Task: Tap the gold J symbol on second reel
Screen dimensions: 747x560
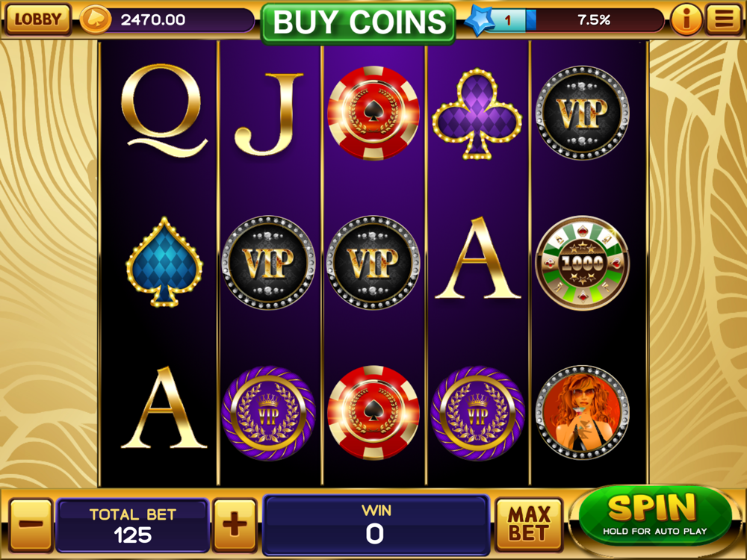Action: pyautogui.click(x=268, y=114)
